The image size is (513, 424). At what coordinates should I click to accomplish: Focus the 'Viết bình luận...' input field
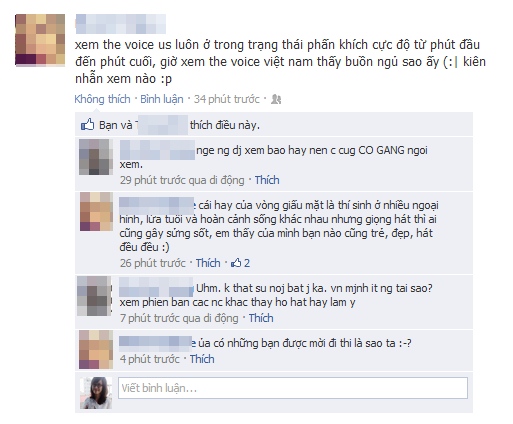click(x=293, y=388)
